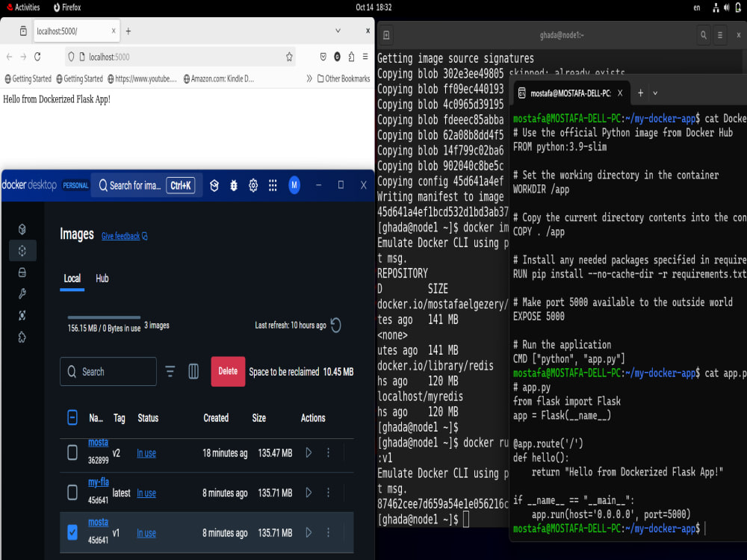Viewport: 747px width, 560px height.
Task: Open more actions for mosta v1 image
Action: pyautogui.click(x=328, y=532)
